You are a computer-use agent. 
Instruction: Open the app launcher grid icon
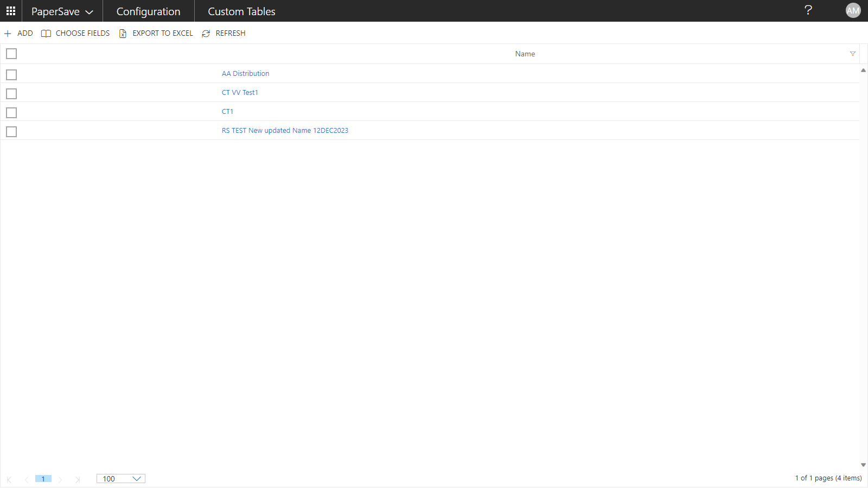11,11
